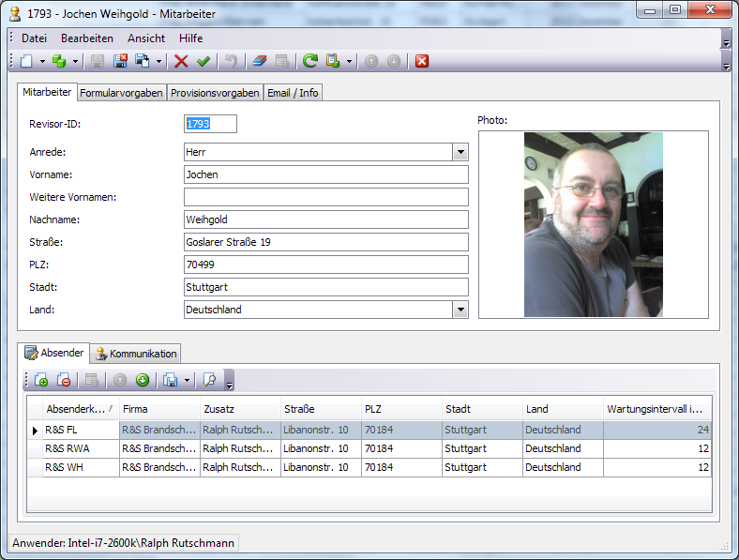Click the remove sender record icon
The image size is (739, 560).
tap(64, 380)
